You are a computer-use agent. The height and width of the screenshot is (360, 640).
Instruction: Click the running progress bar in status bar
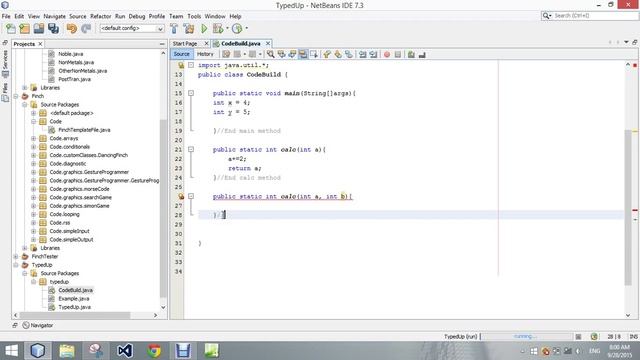click(x=527, y=337)
